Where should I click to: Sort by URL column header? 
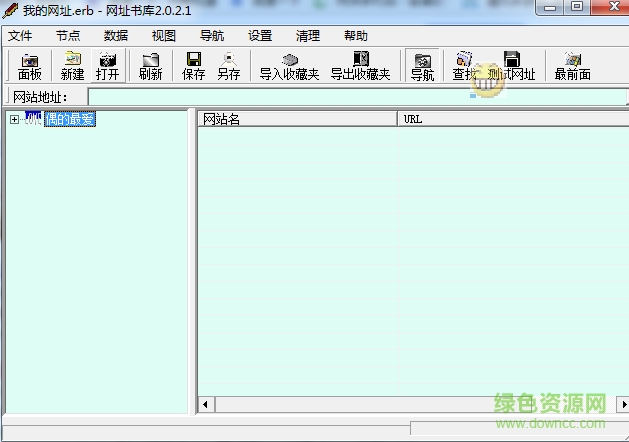point(513,119)
